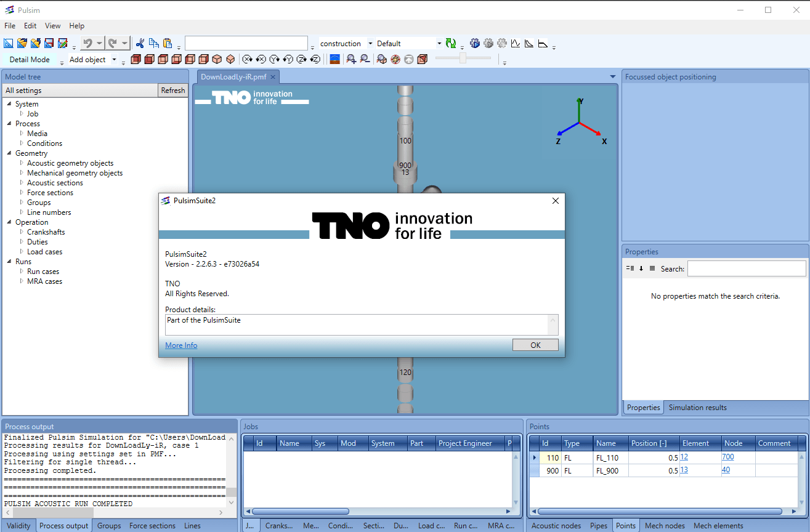Click the wavy line chart icon
Image resolution: width=810 pixels, height=532 pixels.
pyautogui.click(x=516, y=43)
